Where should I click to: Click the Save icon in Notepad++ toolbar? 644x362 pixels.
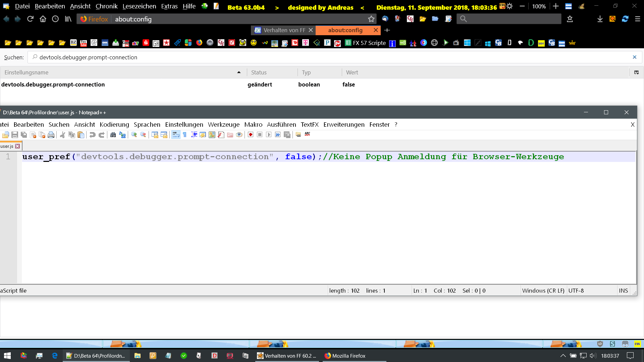(x=15, y=135)
